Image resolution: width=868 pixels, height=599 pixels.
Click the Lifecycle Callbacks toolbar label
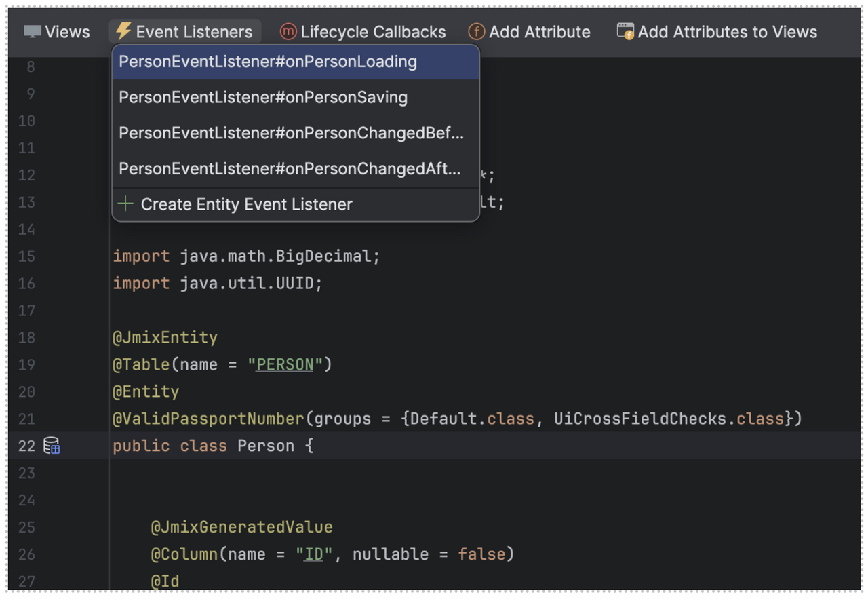(x=374, y=31)
